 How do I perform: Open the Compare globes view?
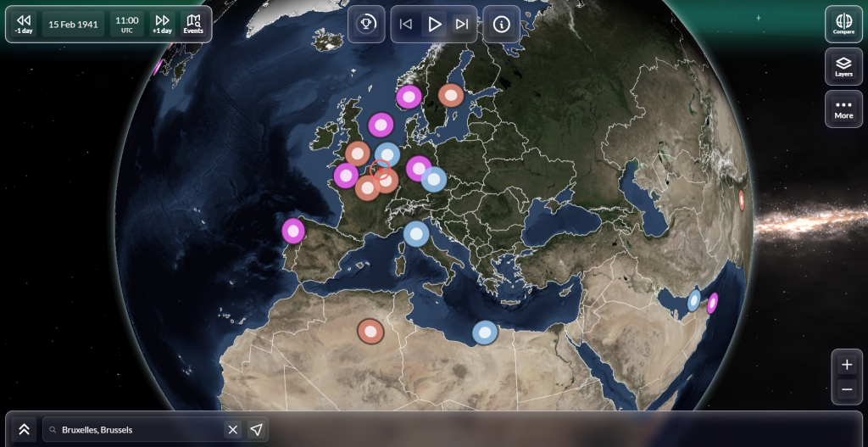[x=843, y=25]
